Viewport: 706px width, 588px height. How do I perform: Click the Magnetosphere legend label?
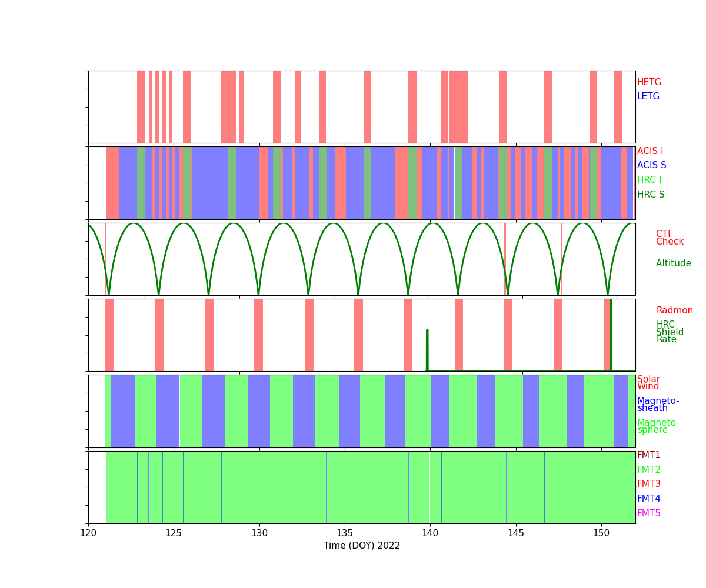pyautogui.click(x=658, y=426)
